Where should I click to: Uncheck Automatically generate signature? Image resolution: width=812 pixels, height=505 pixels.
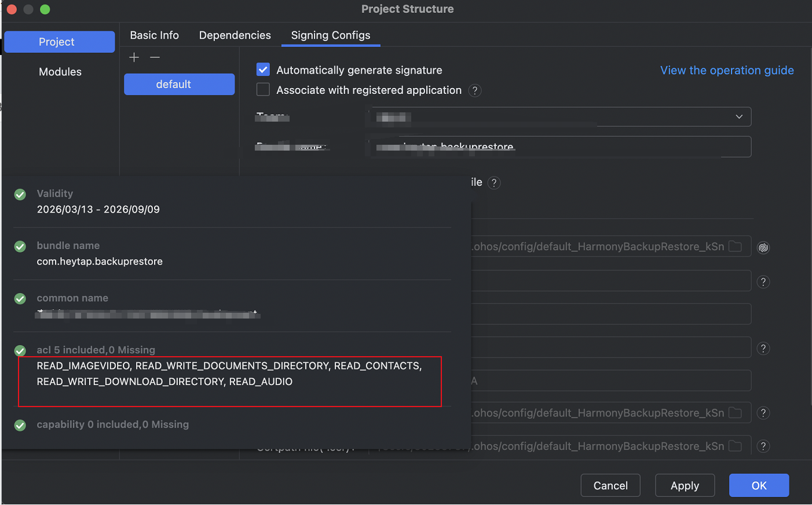(x=263, y=70)
